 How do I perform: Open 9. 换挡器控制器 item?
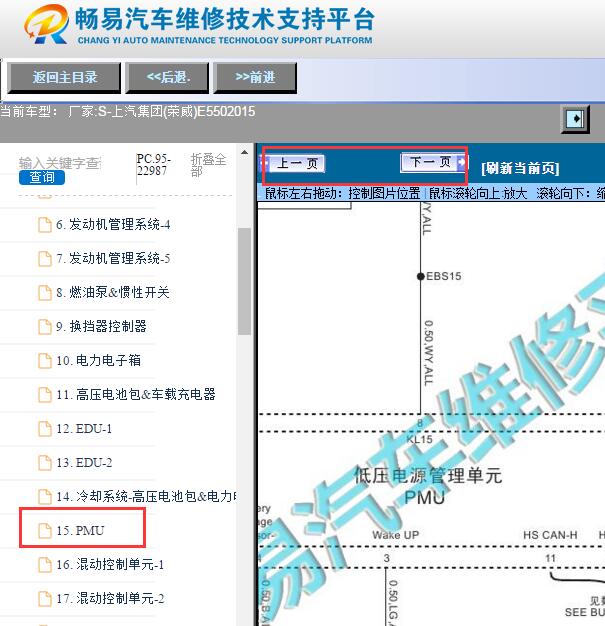click(101, 326)
